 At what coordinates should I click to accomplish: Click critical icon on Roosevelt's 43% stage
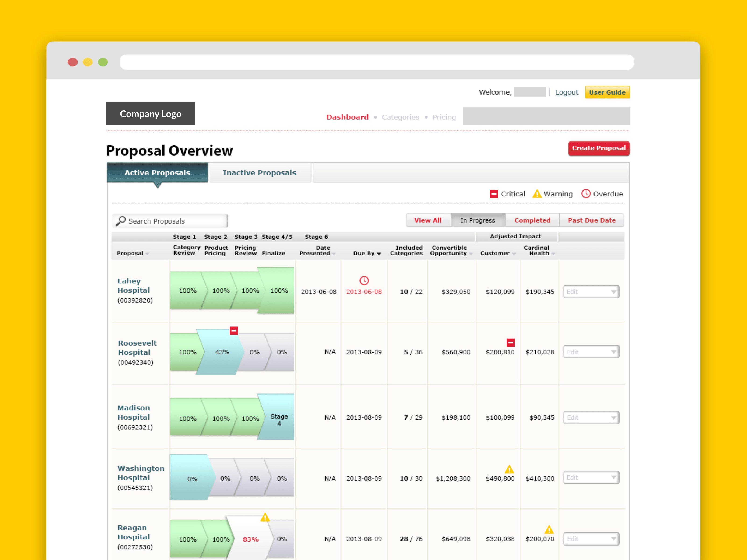pos(234,330)
